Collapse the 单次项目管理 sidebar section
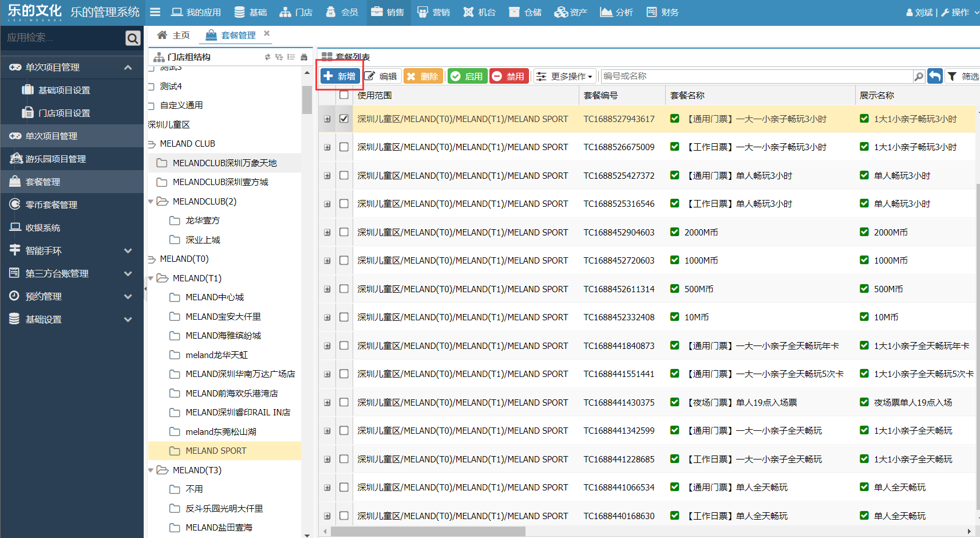Viewport: 980px width, 538px height. click(128, 67)
